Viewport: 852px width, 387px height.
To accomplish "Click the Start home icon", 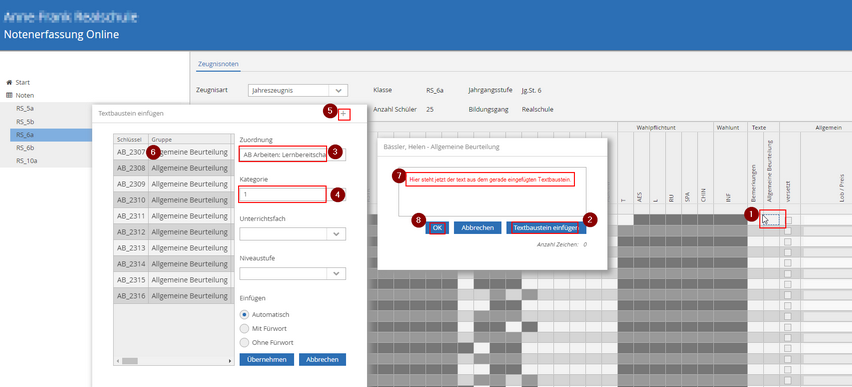I will pyautogui.click(x=9, y=83).
